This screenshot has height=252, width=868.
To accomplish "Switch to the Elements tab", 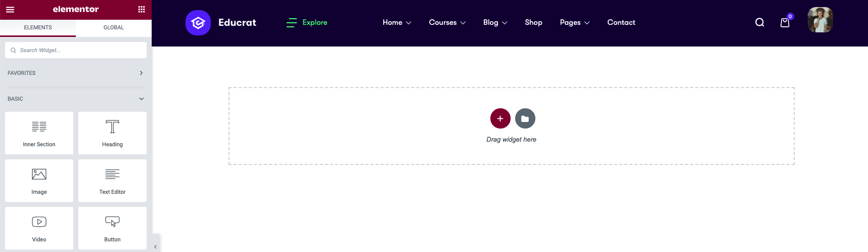I will click(x=38, y=27).
